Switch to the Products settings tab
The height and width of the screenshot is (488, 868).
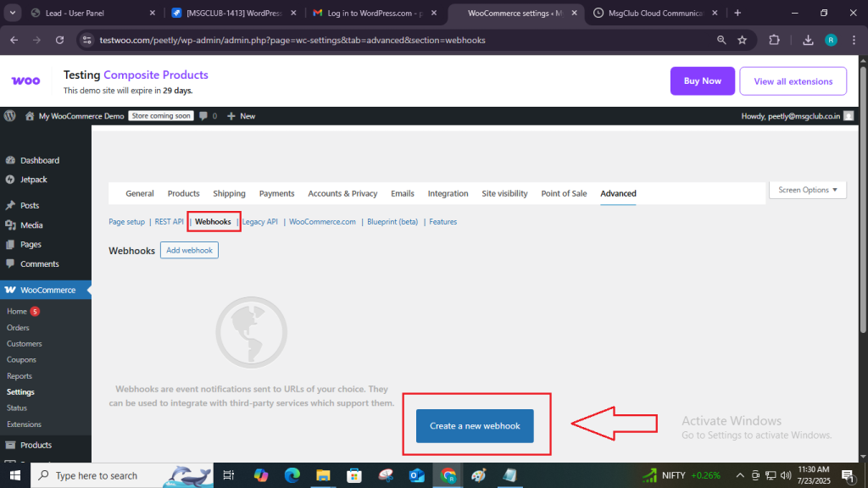(183, 193)
